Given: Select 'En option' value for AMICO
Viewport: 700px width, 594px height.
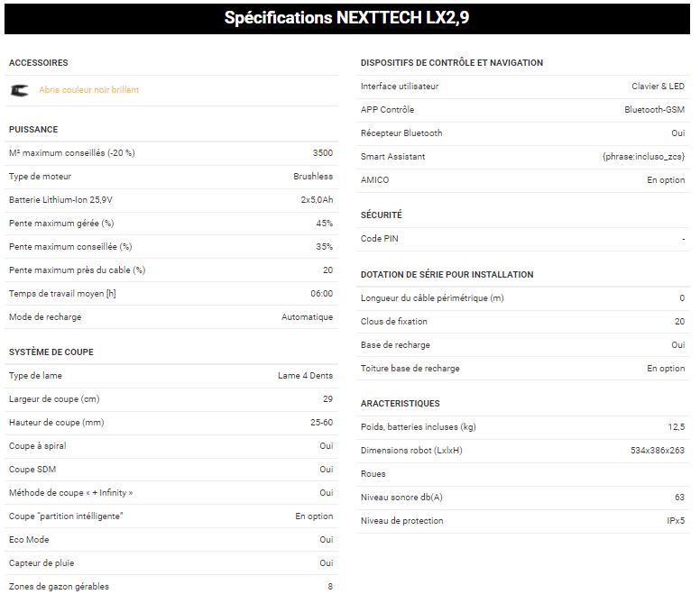Looking at the screenshot, I should pyautogui.click(x=666, y=180).
